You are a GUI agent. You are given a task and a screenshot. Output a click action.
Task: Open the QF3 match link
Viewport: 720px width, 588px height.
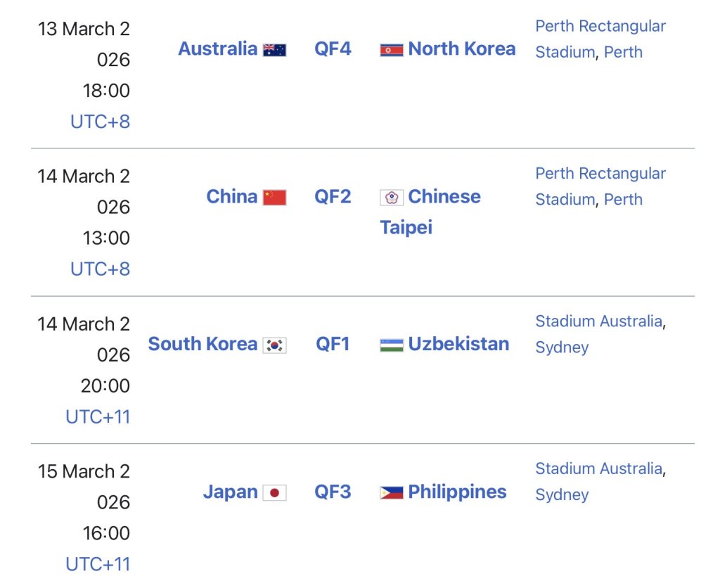click(x=333, y=492)
